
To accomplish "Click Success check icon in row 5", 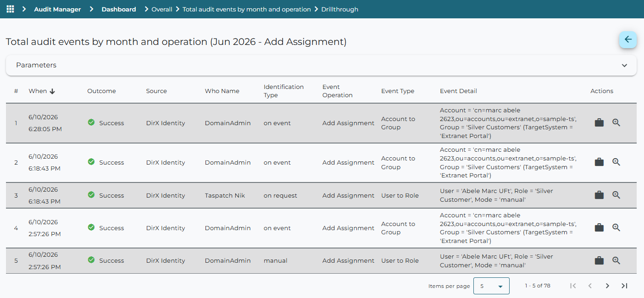I will pyautogui.click(x=91, y=260).
